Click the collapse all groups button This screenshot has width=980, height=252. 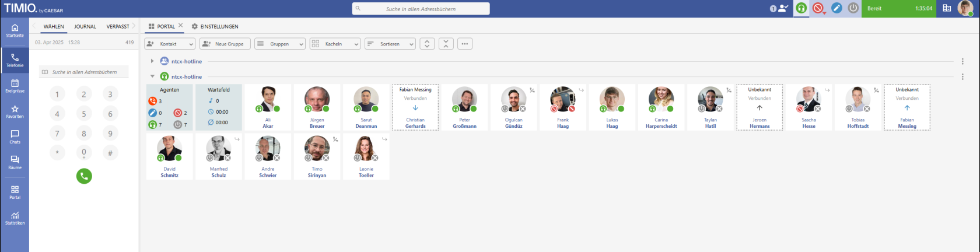(446, 44)
